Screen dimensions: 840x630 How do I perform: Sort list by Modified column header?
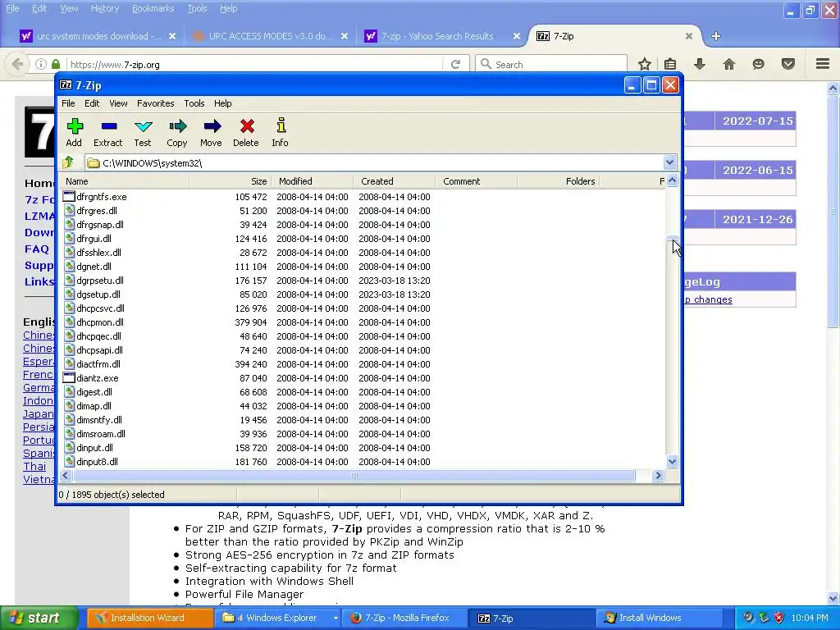point(313,181)
